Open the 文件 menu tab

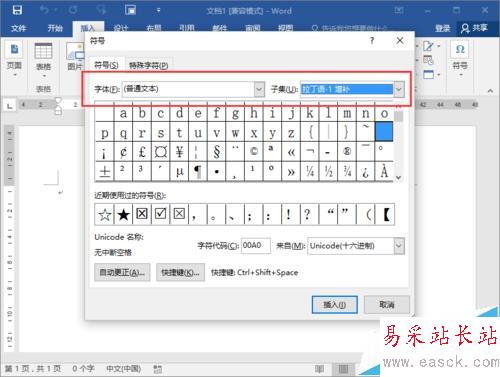coord(18,28)
